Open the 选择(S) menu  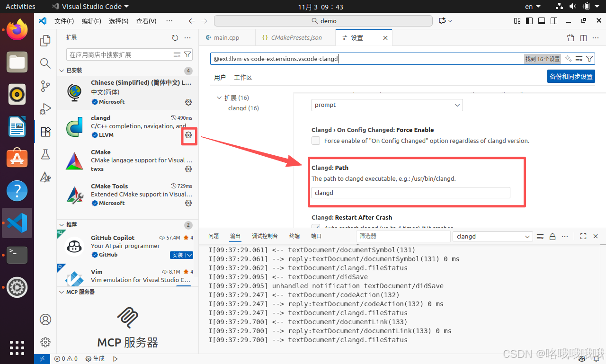tap(119, 21)
